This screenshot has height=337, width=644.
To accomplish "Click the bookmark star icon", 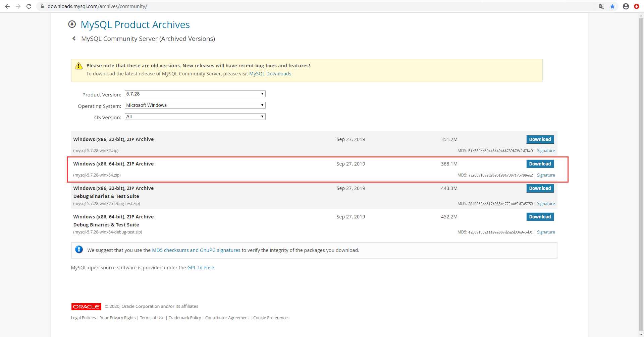I will point(612,6).
